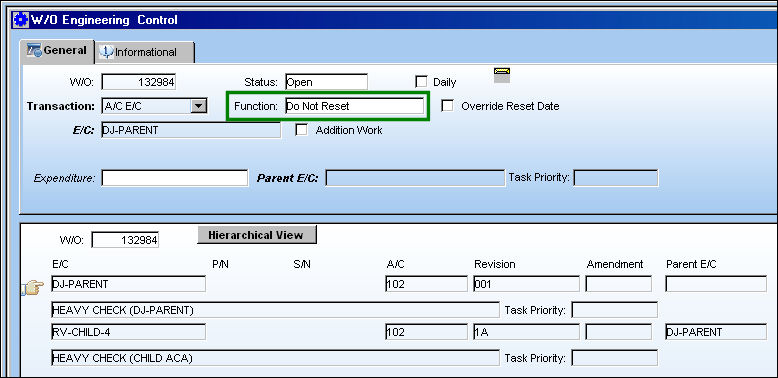Click the Revision 1A cell

tap(526, 332)
